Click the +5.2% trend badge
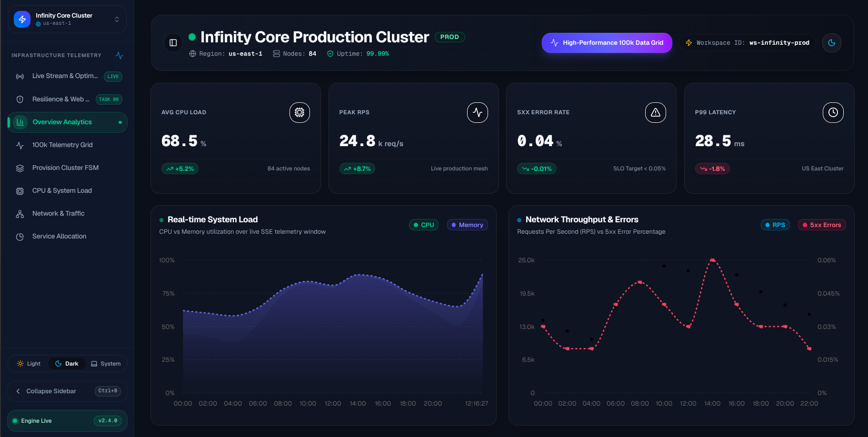The height and width of the screenshot is (437, 868). [x=180, y=169]
